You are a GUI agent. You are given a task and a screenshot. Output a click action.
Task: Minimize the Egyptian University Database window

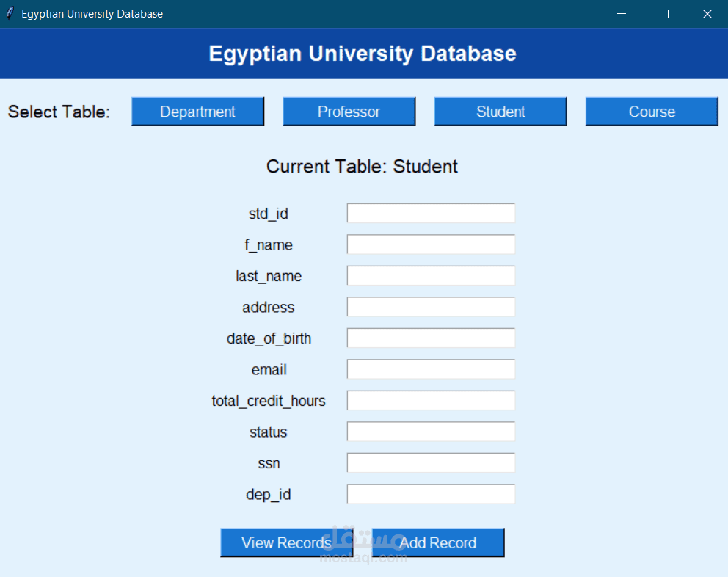click(622, 13)
